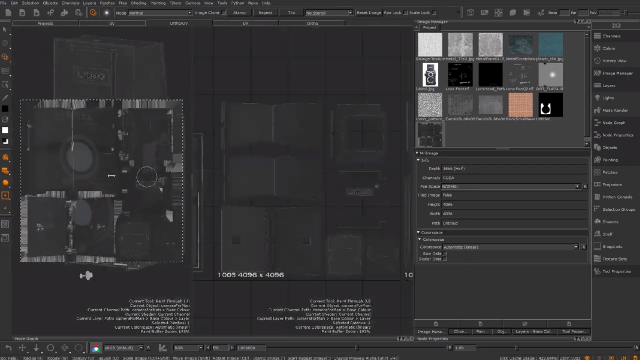Open the Channels palette from the side list
The width and height of the screenshot is (640, 360).
pyautogui.click(x=614, y=36)
